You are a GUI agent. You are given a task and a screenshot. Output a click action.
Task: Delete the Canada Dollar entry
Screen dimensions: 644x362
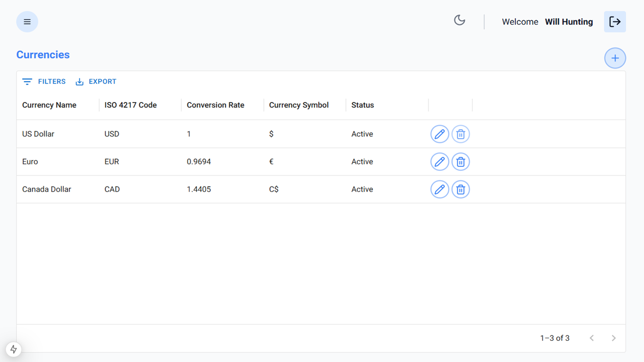click(x=460, y=189)
